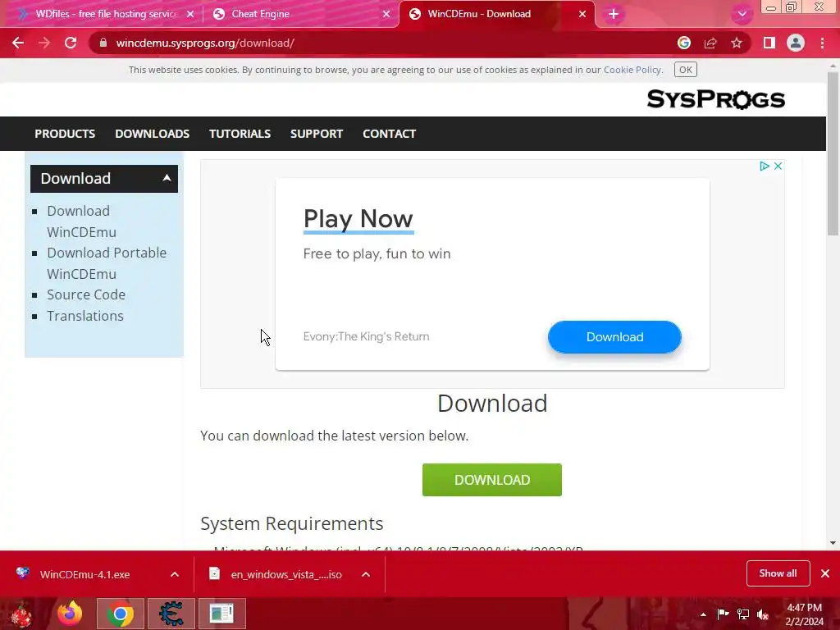Image resolution: width=840 pixels, height=630 pixels.
Task: Accept cookies with the OK button
Action: pyautogui.click(x=685, y=70)
